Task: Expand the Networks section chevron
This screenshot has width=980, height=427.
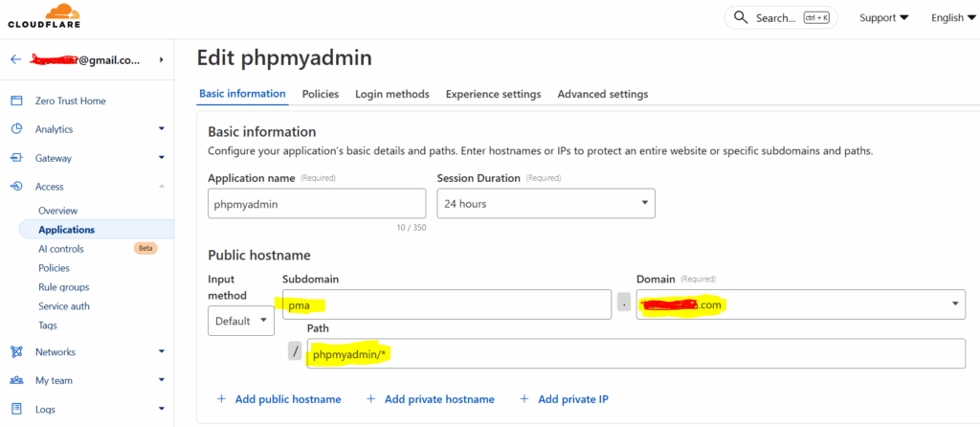Action: click(161, 351)
